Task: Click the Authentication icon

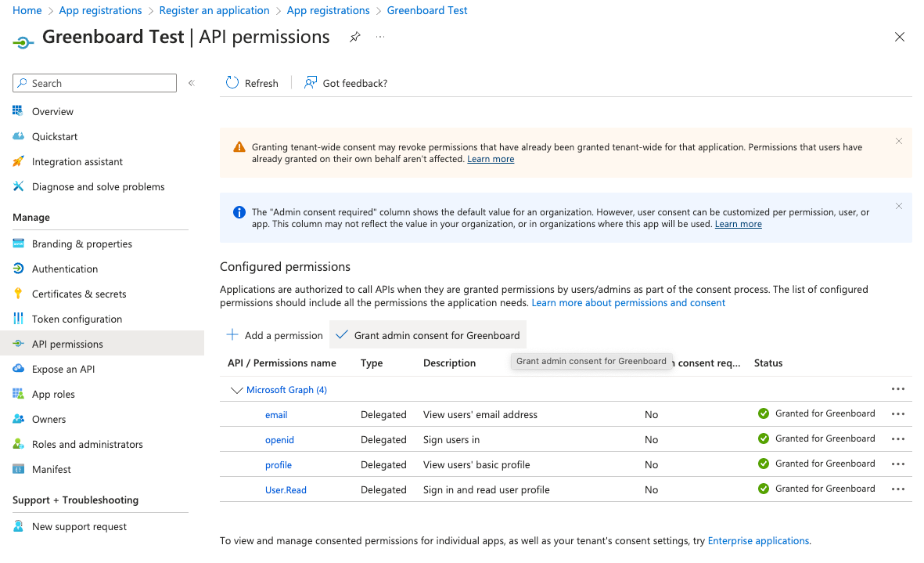Action: pyautogui.click(x=18, y=269)
